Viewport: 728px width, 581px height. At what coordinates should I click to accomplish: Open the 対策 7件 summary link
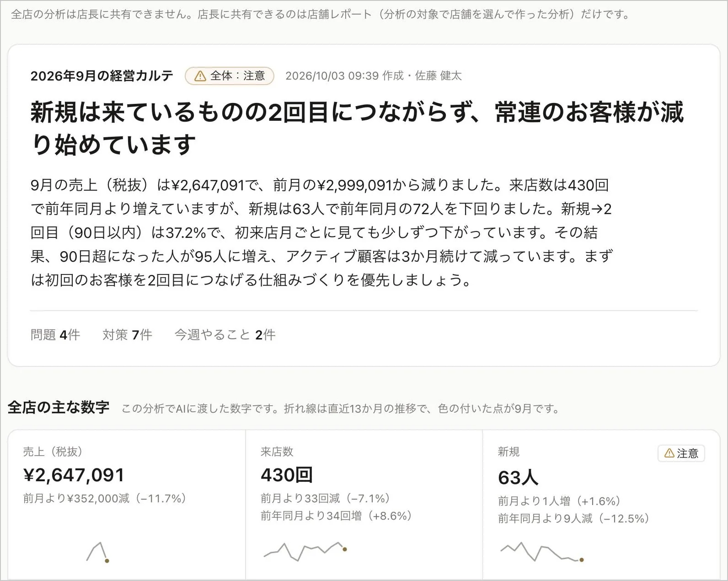(127, 335)
